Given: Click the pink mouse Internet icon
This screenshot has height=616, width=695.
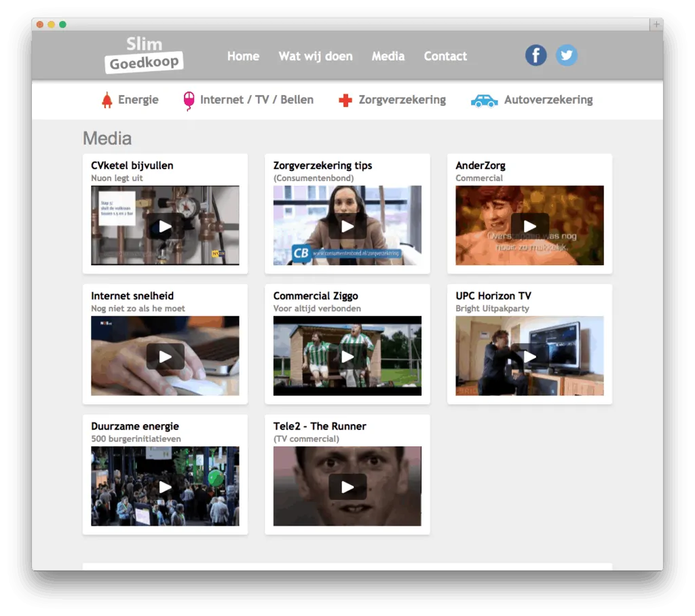Looking at the screenshot, I should (x=189, y=100).
